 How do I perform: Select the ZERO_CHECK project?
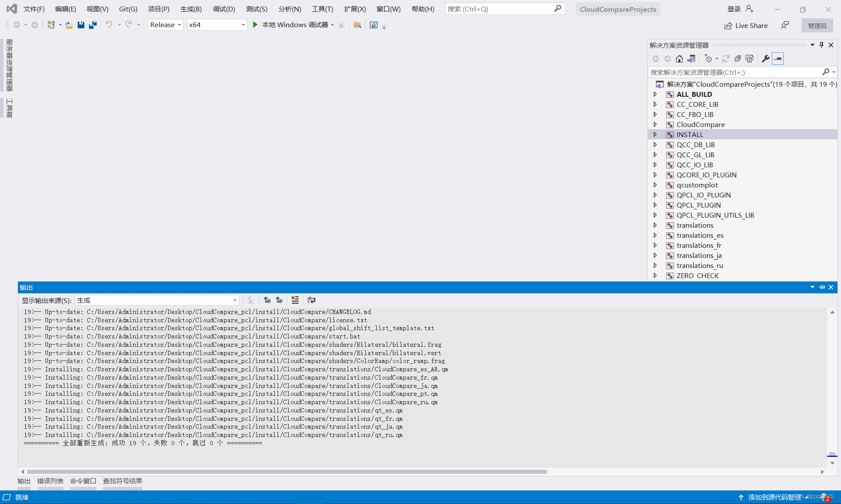(x=697, y=275)
